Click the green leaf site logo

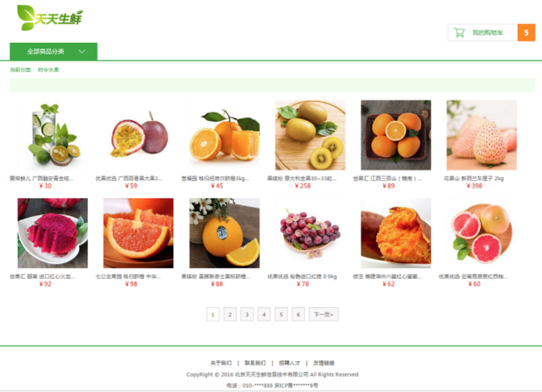(x=50, y=17)
